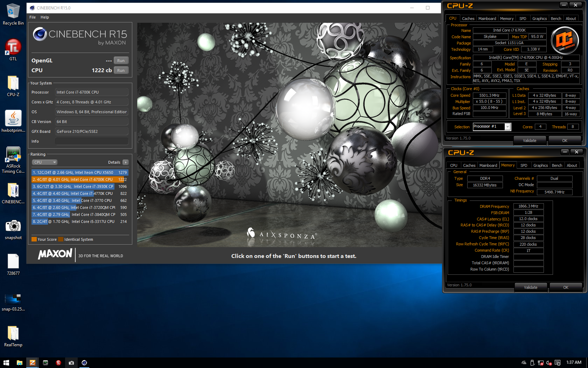Select the i7-3930K ranking row
The height and width of the screenshot is (368, 588).
(80, 186)
